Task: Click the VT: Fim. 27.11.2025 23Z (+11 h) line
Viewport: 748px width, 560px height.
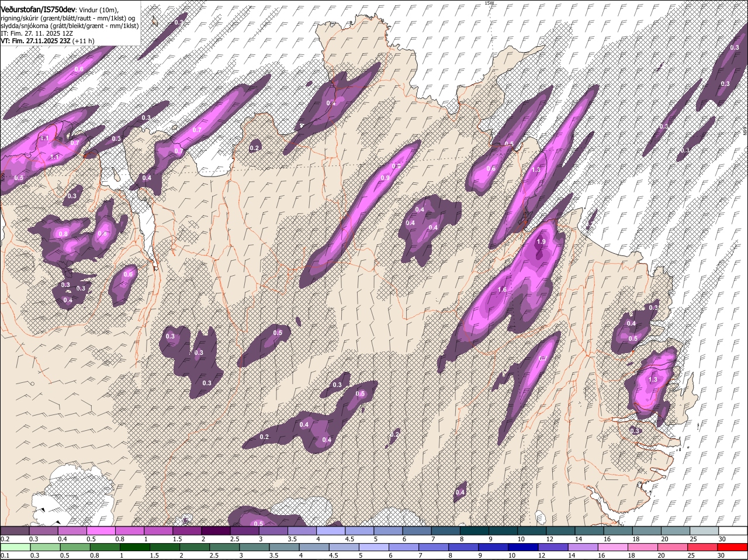Action: 47,41
